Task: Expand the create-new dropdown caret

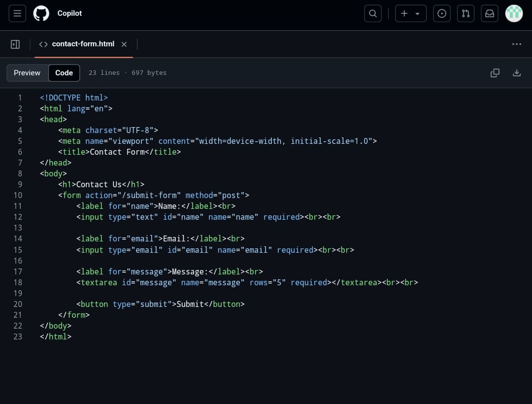Action: [418, 14]
